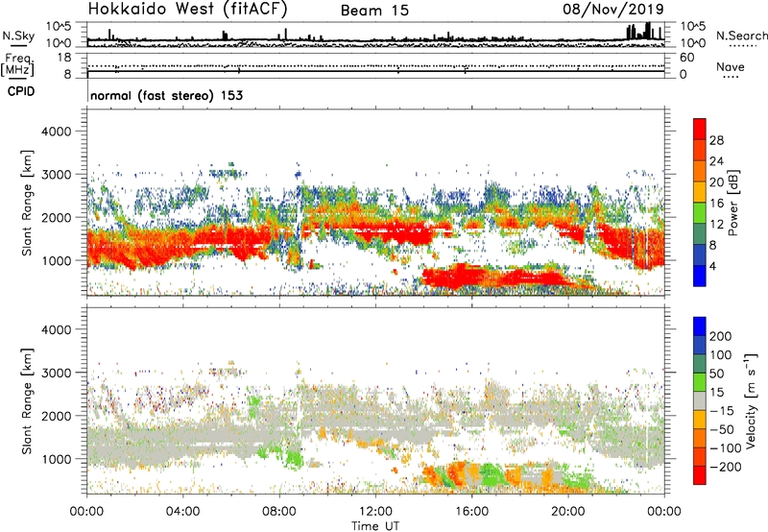Image resolution: width=768 pixels, height=532 pixels.
Task: Click gray Velocity colorbar segment between 15 and -15
Action: coord(700,400)
